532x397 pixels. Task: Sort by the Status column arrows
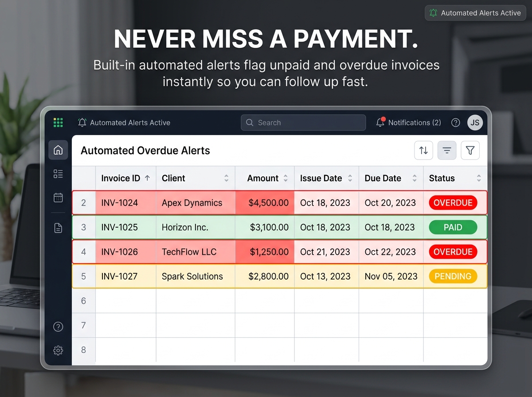(479, 178)
